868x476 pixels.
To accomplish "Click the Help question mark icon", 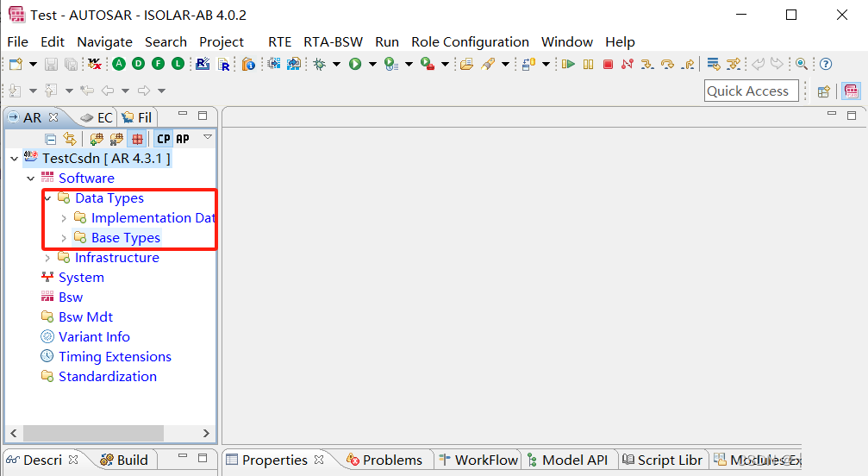I will [826, 64].
